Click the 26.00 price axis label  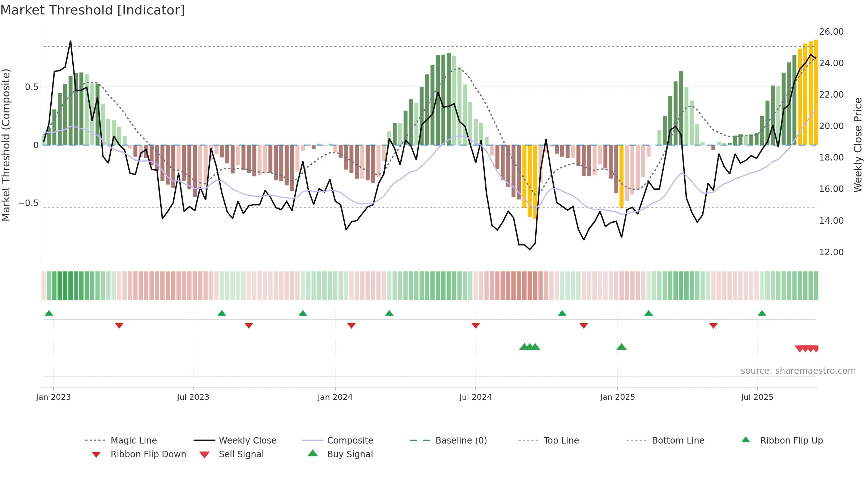click(x=831, y=32)
